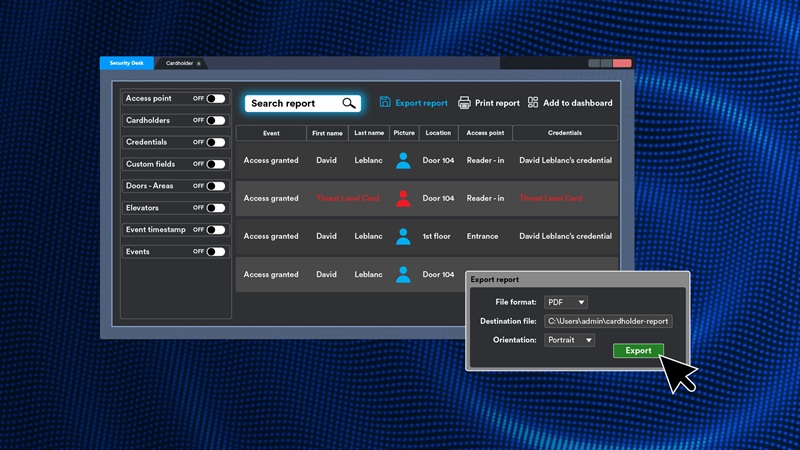This screenshot has width=800, height=450.
Task: Click inside the Search report box
Action: [290, 103]
